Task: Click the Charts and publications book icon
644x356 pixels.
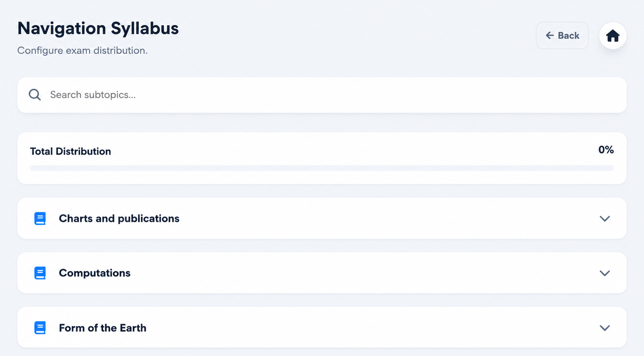Action: (40, 218)
